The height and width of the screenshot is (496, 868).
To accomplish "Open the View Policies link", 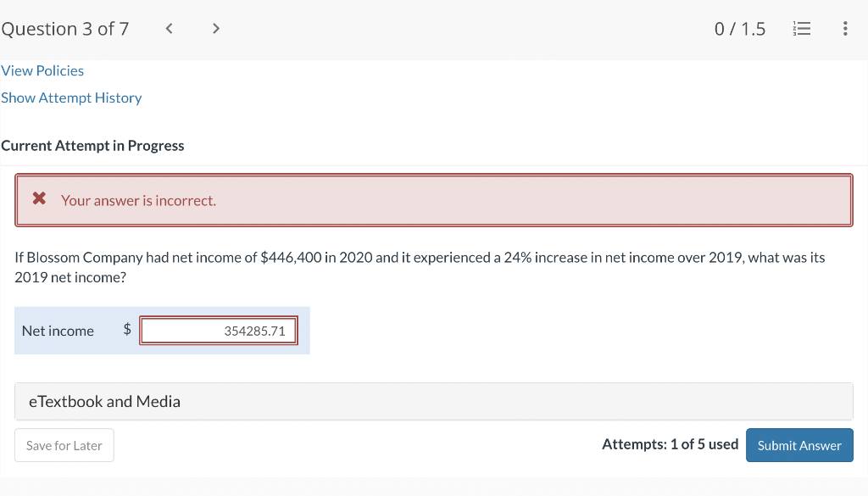I will (42, 70).
